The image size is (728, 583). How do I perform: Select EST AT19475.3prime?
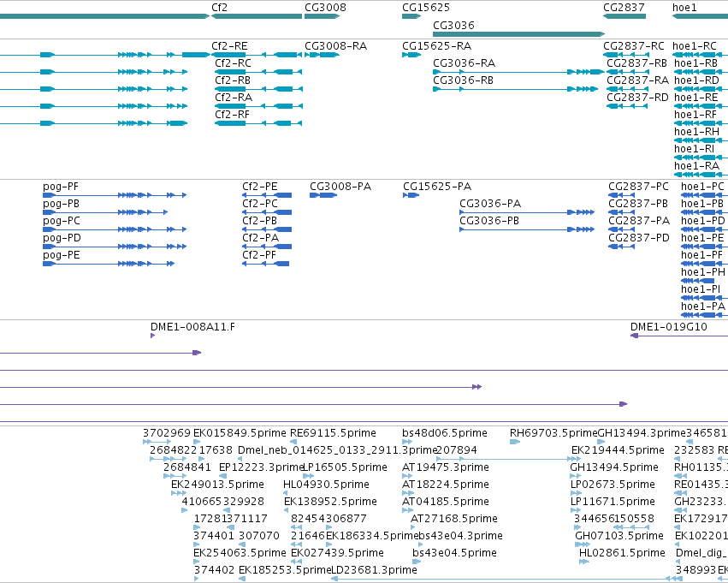(x=407, y=476)
